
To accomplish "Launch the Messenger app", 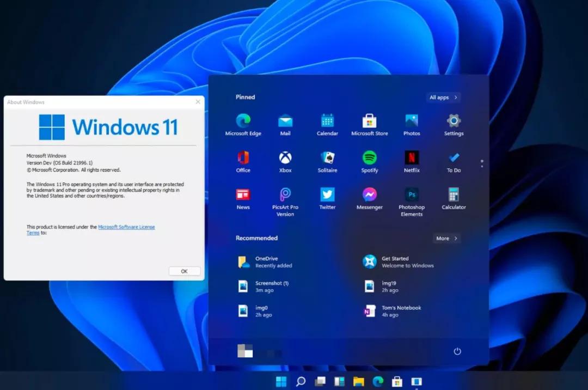I will click(x=369, y=195).
